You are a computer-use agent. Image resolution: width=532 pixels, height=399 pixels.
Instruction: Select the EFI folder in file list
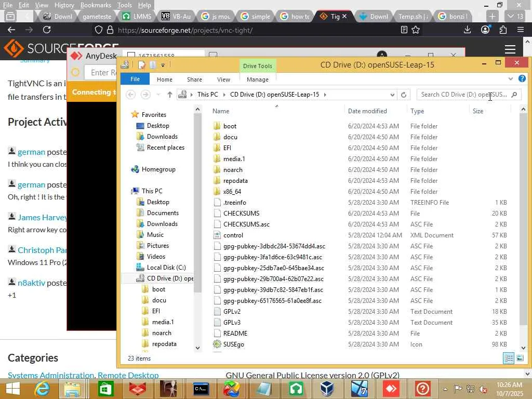point(227,148)
